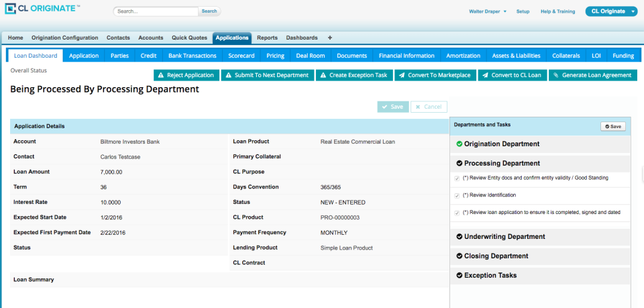Image resolution: width=644 pixels, height=308 pixels.
Task: Open the Contacts tab
Action: (x=118, y=38)
